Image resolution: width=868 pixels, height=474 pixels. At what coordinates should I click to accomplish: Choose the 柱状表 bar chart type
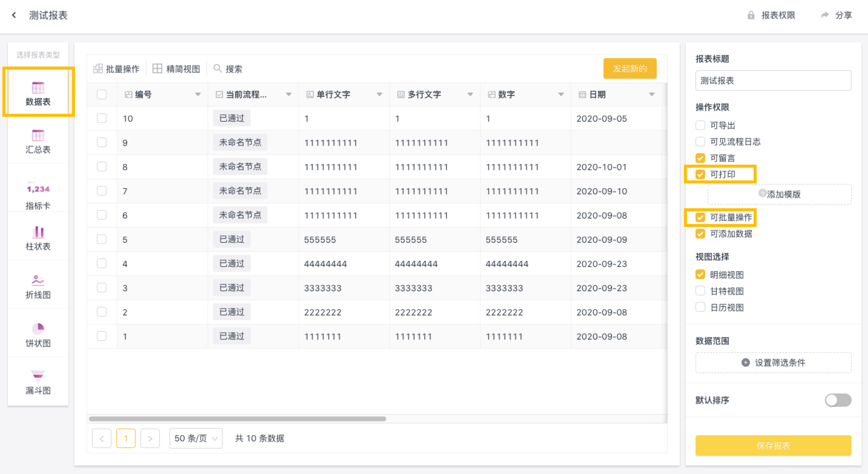[38, 238]
